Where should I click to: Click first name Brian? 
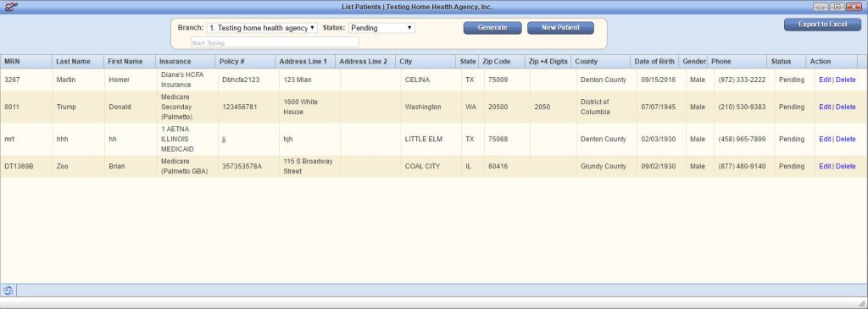tap(117, 167)
